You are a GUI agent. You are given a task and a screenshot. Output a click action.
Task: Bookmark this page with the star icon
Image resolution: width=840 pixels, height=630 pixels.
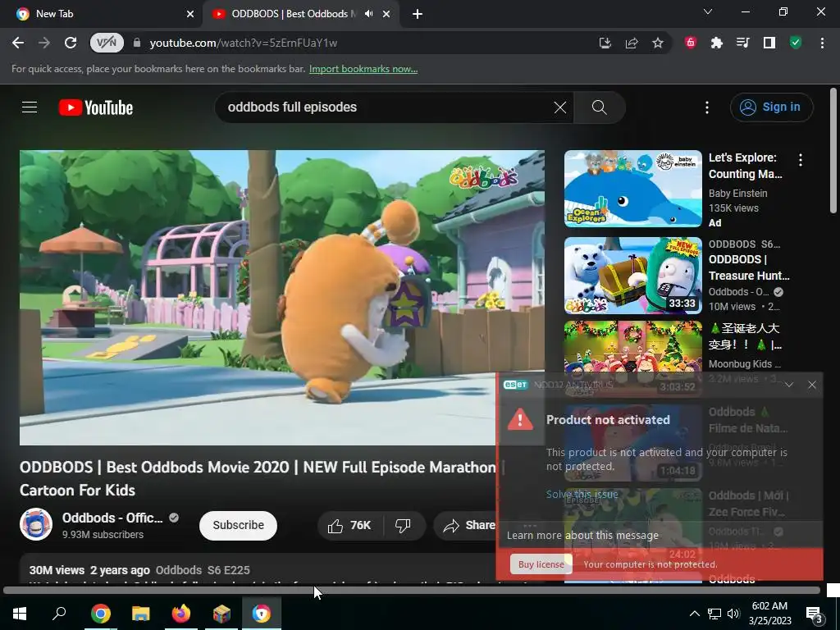point(658,43)
